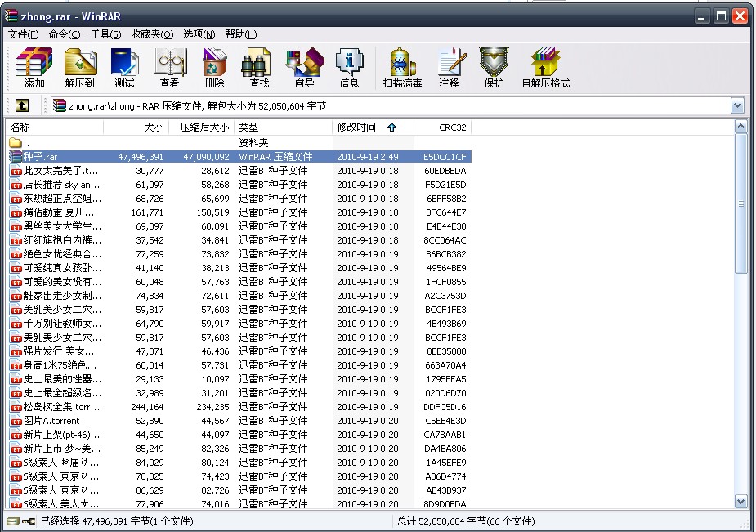
Task: Click the key icon in status bar
Action: 29,521
